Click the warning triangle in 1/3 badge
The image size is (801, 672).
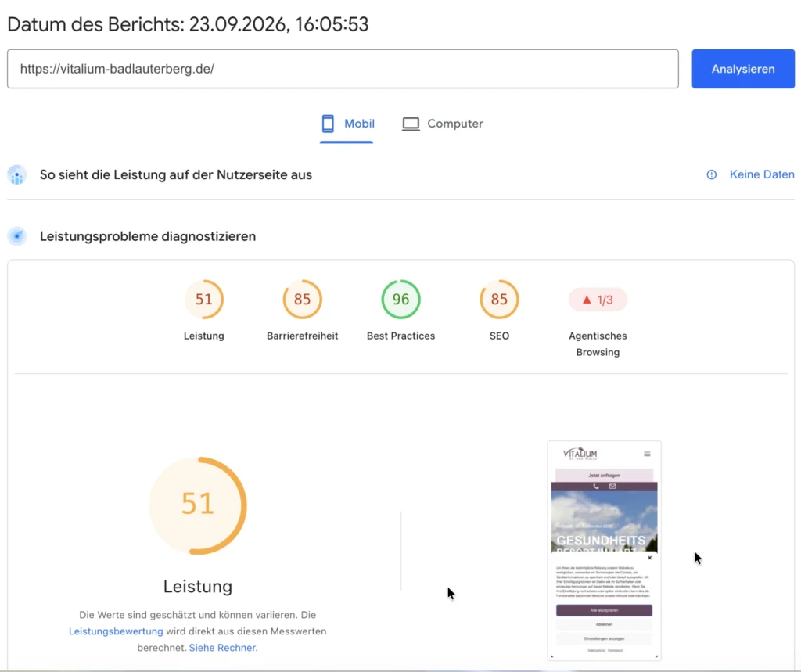click(587, 300)
